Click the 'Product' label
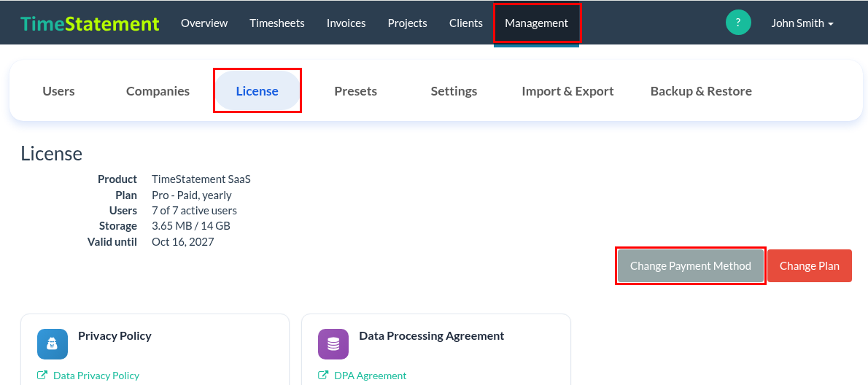 pos(117,179)
